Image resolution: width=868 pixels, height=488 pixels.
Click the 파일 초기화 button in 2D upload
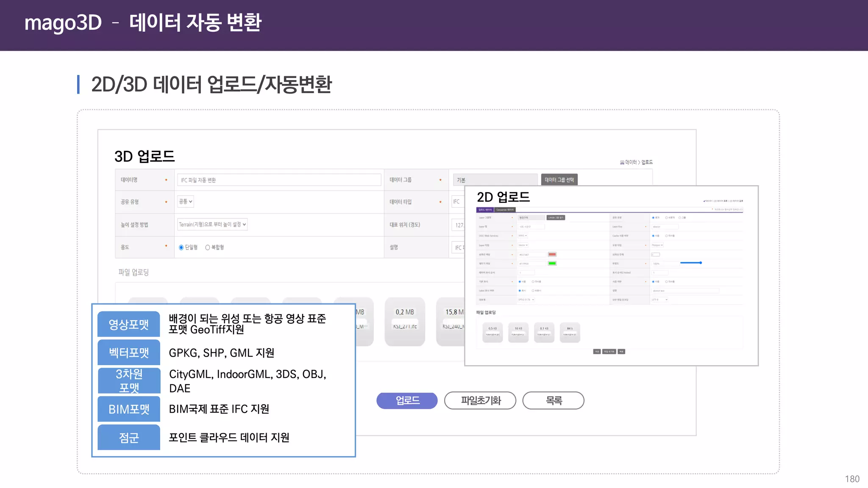609,351
